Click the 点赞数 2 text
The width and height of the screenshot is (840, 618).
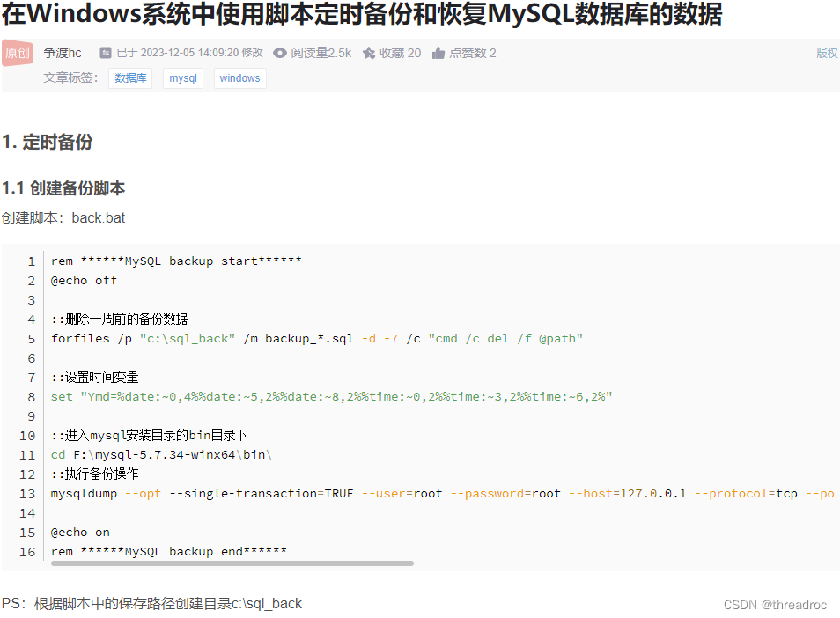tap(473, 53)
